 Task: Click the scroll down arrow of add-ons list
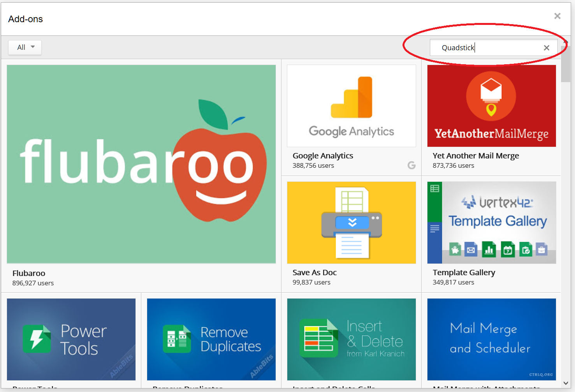coord(566,383)
